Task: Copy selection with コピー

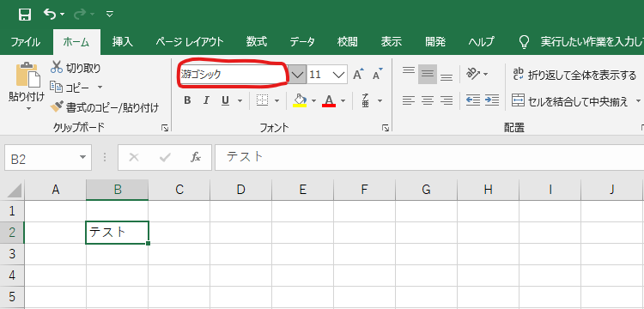Action: click(70, 87)
